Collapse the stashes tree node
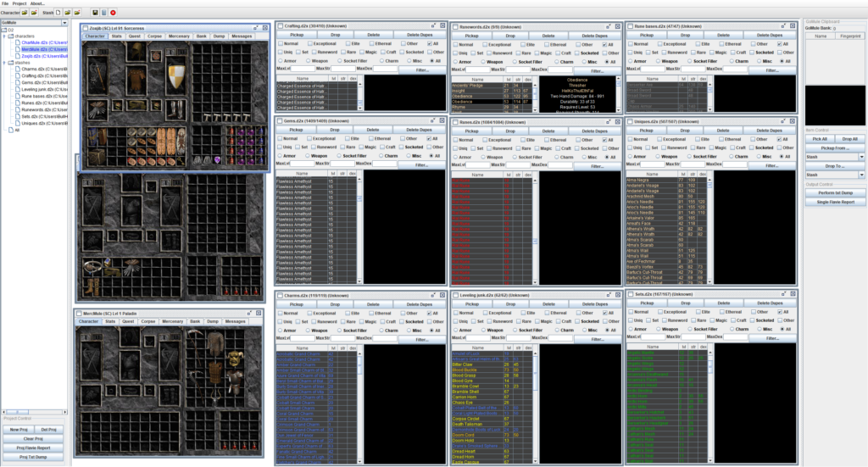The width and height of the screenshot is (868, 467). point(4,63)
